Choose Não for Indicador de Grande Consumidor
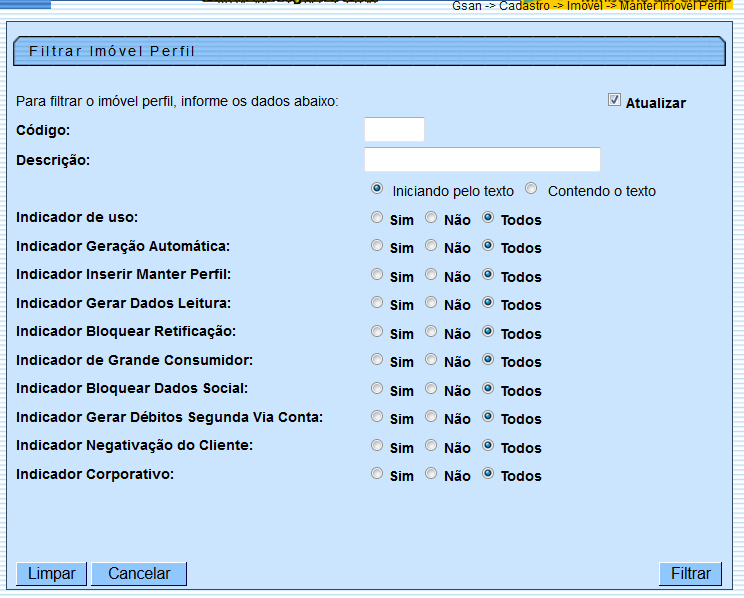Viewport: 744px width, 598px height. (431, 359)
